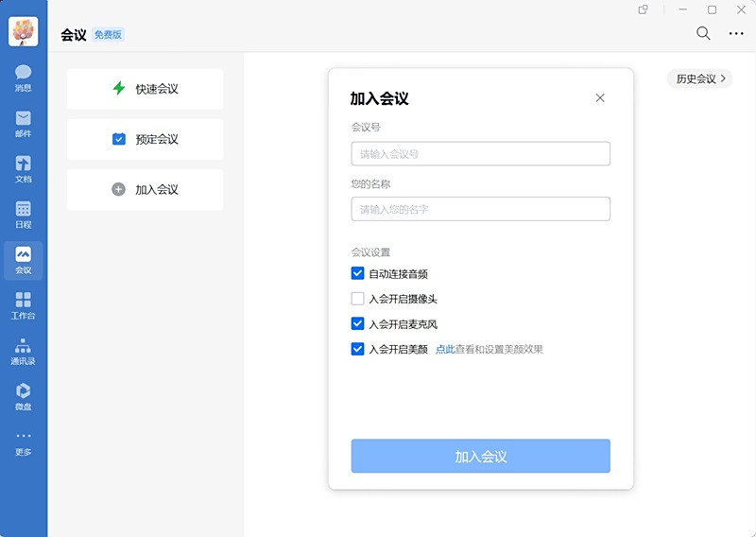Image resolution: width=756 pixels, height=537 pixels.
Task: Open the 日程 (Calendar) sidebar icon
Action: (23, 214)
